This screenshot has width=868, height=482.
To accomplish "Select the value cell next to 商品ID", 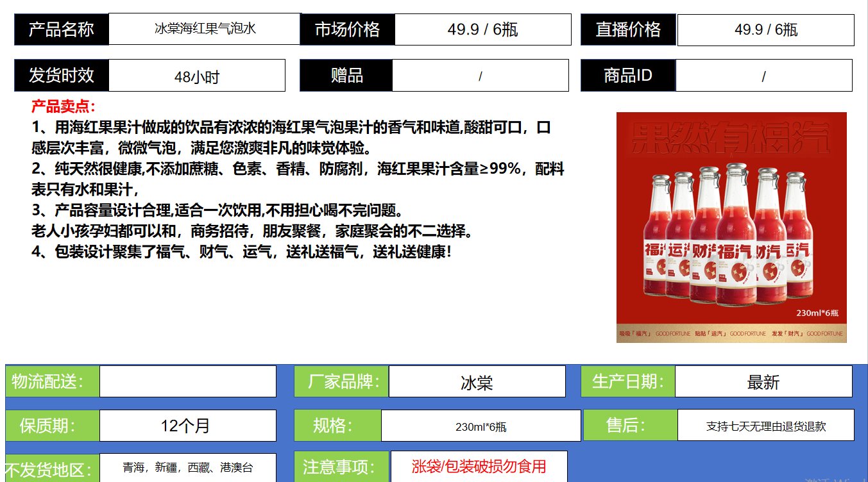I will click(763, 76).
